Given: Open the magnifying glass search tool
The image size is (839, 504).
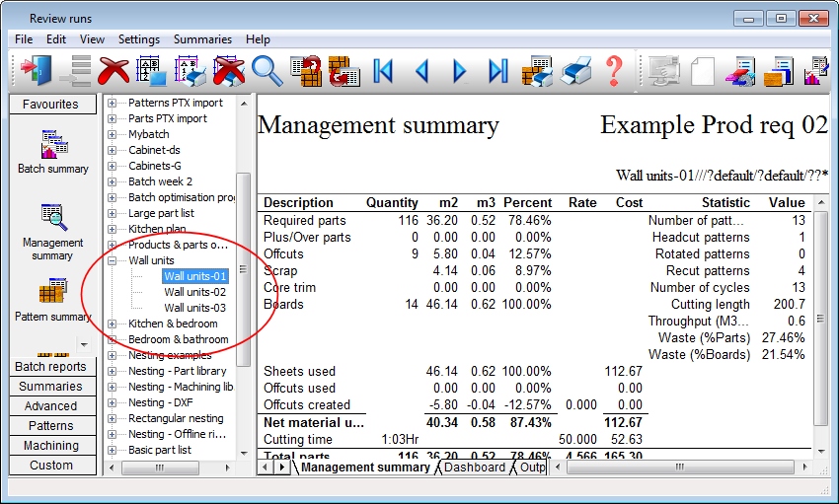Looking at the screenshot, I should (x=267, y=71).
